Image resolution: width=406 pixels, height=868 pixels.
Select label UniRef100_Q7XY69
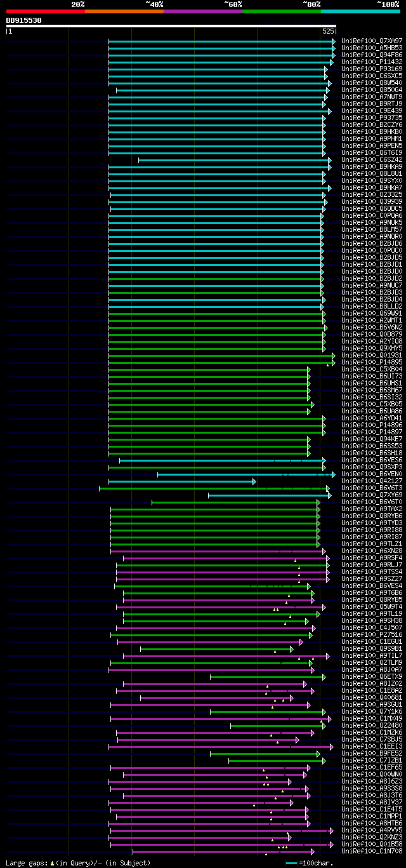372,495
